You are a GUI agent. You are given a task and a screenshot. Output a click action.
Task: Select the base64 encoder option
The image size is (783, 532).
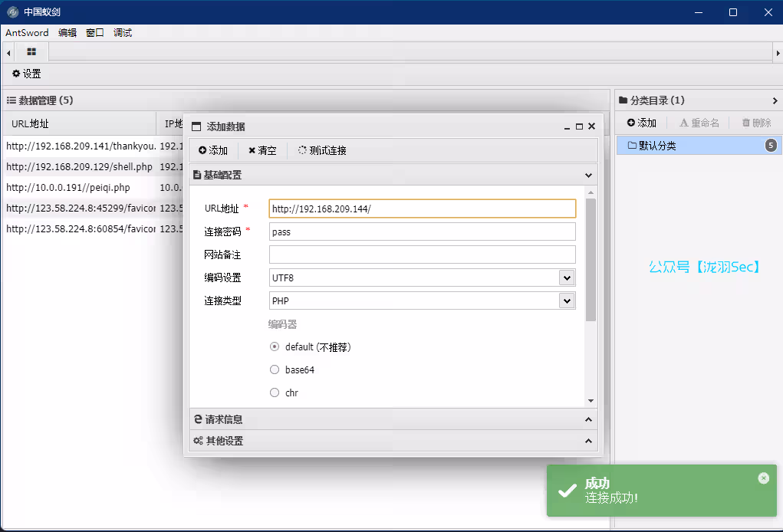[275, 369]
